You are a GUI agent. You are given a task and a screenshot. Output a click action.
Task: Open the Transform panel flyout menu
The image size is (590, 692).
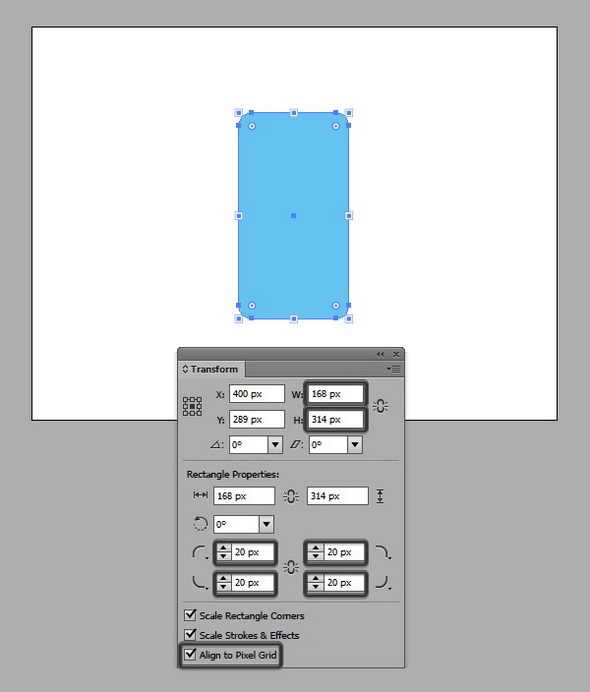click(393, 369)
